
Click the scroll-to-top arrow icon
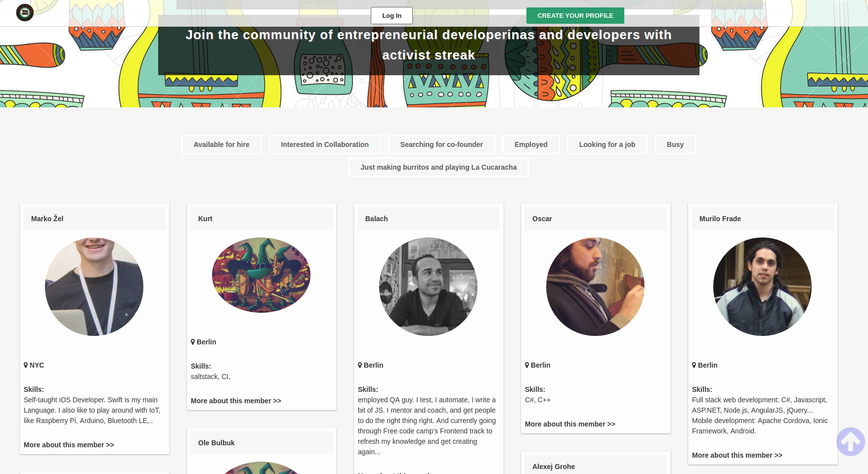click(x=850, y=441)
